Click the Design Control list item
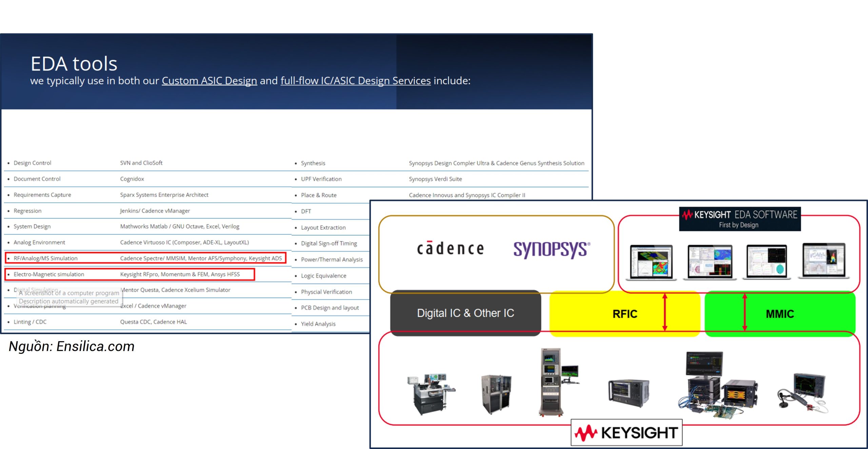 pyautogui.click(x=32, y=163)
